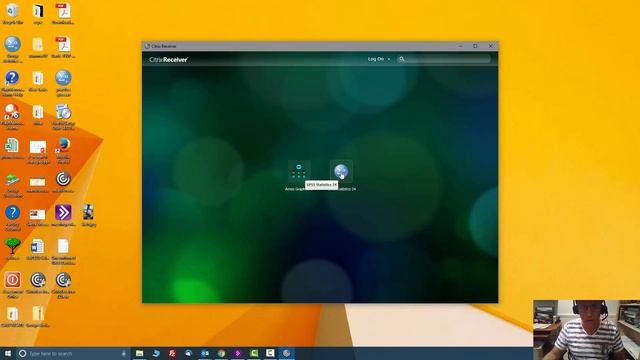Open the red Fz icon on the taskbar
The width and height of the screenshot is (640, 360).
pos(172,353)
